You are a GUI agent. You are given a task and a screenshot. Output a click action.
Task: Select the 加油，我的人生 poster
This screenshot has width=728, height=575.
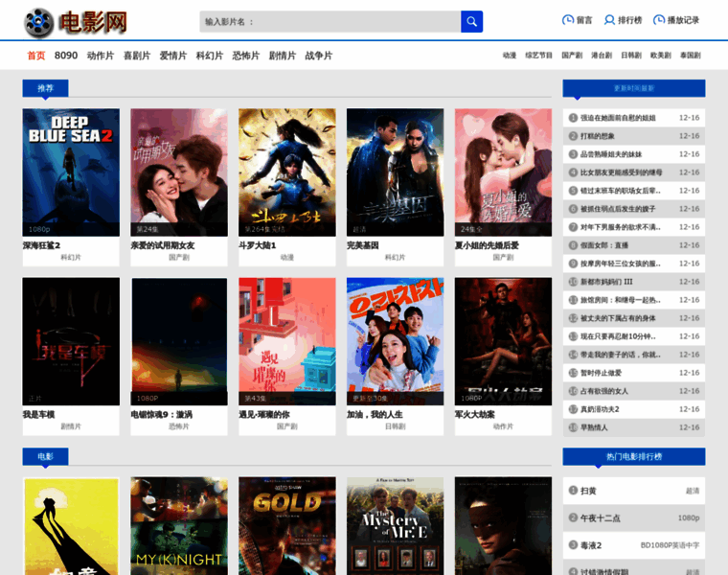coord(395,341)
